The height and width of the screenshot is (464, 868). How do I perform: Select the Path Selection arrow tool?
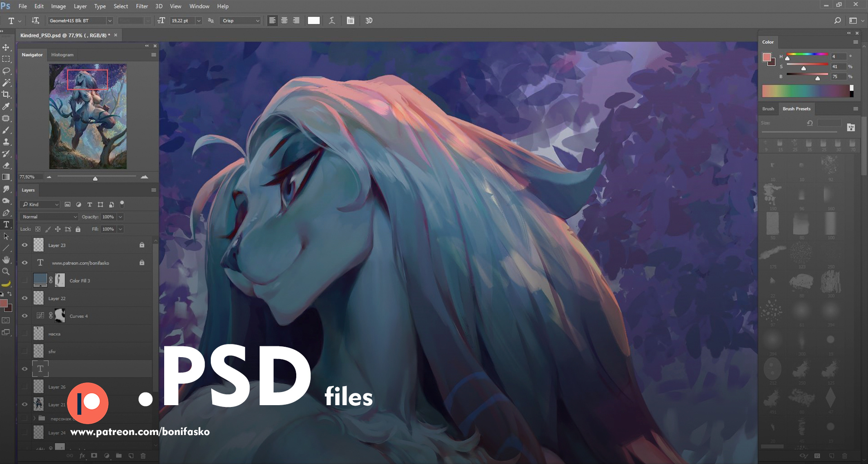6,236
